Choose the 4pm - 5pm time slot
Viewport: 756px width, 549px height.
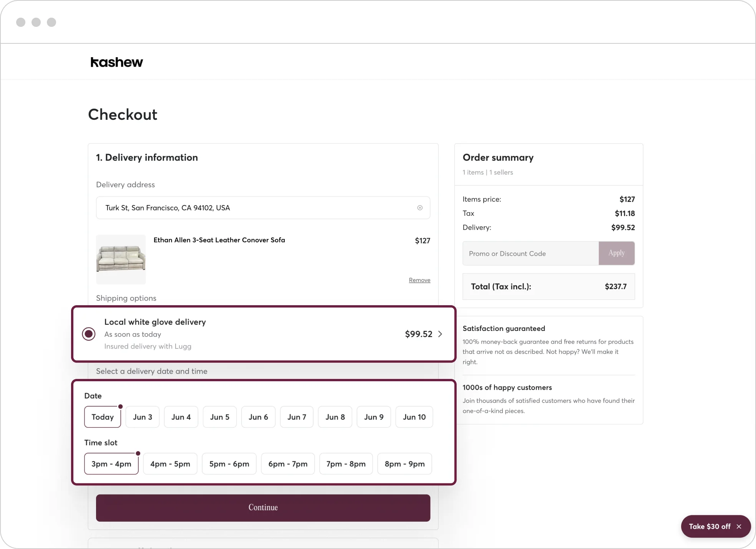[170, 464]
